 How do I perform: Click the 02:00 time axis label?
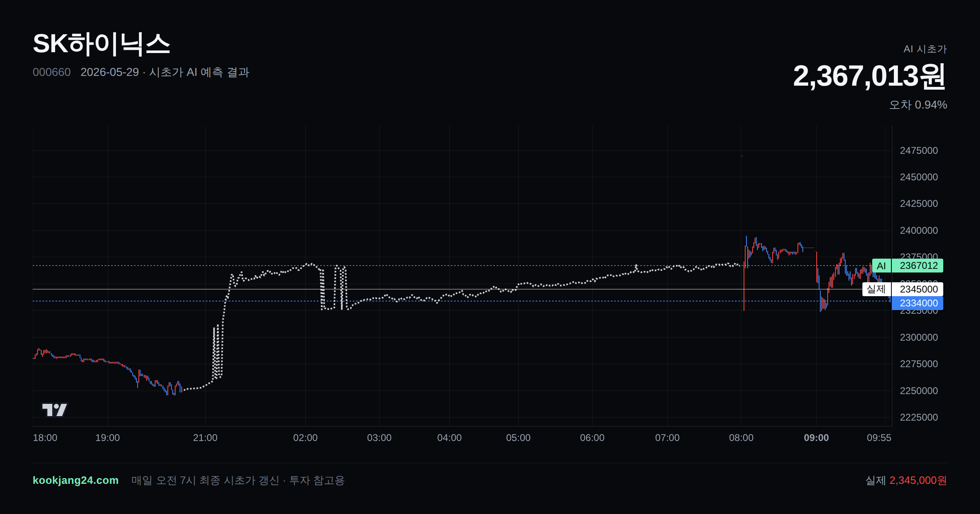pos(305,438)
